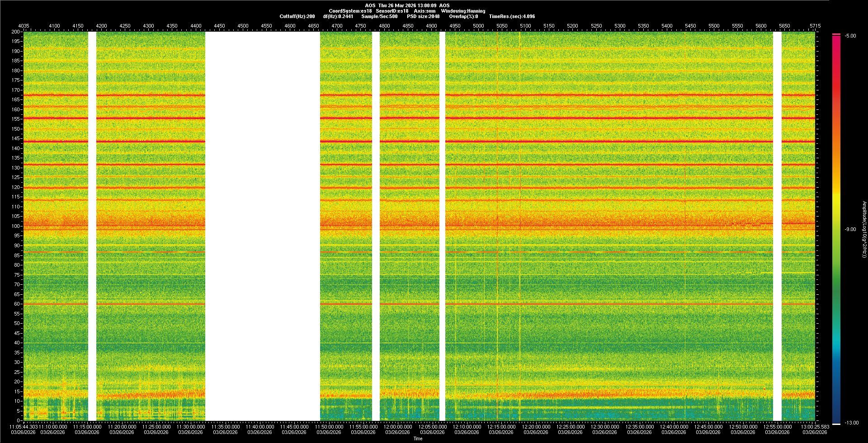Click the -13.00 colorbar minimum label

(x=851, y=423)
